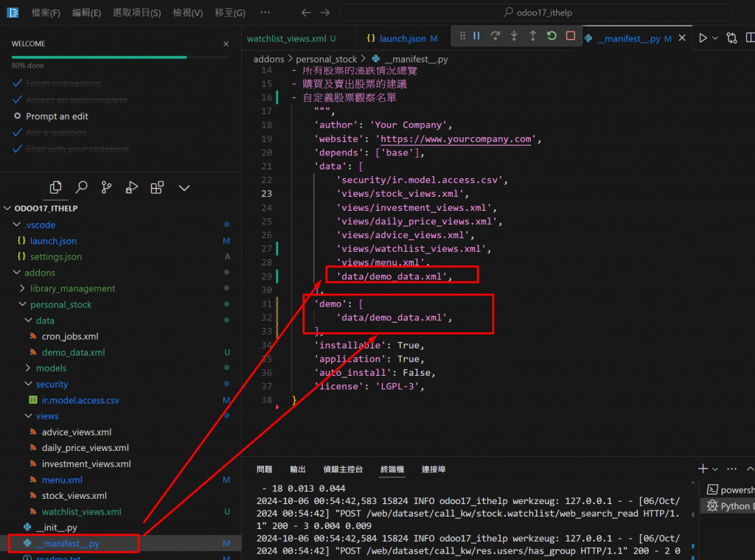Select the unchecked 'Prompt an edit' step
The height and width of the screenshot is (560, 755).
coord(57,116)
